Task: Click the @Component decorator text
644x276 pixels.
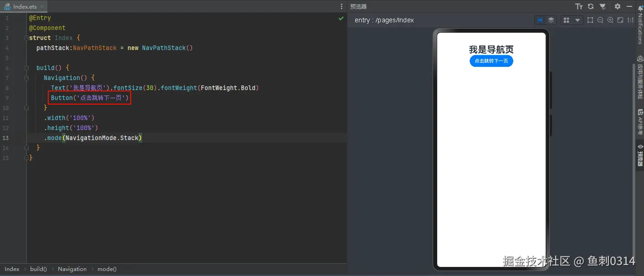Action: [47, 28]
